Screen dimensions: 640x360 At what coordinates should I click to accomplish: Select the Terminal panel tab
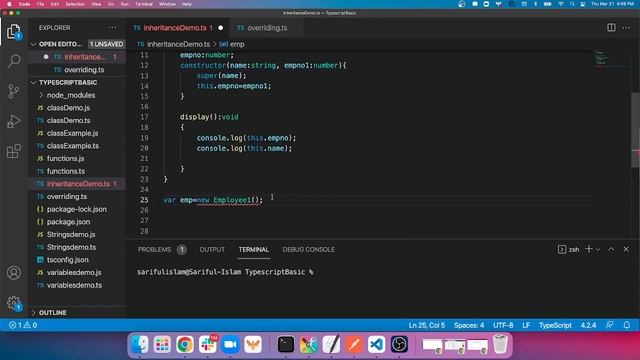point(253,249)
